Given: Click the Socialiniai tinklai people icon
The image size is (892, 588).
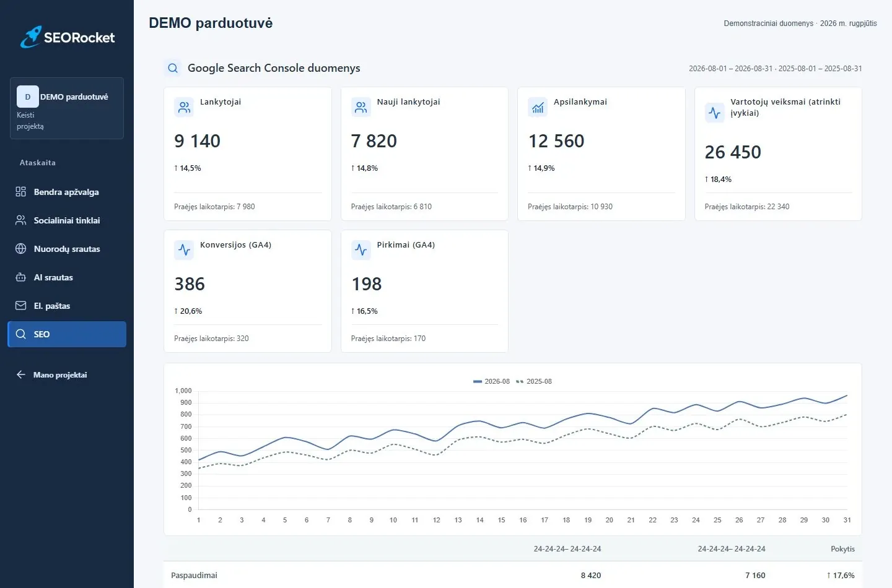Looking at the screenshot, I should [x=20, y=220].
